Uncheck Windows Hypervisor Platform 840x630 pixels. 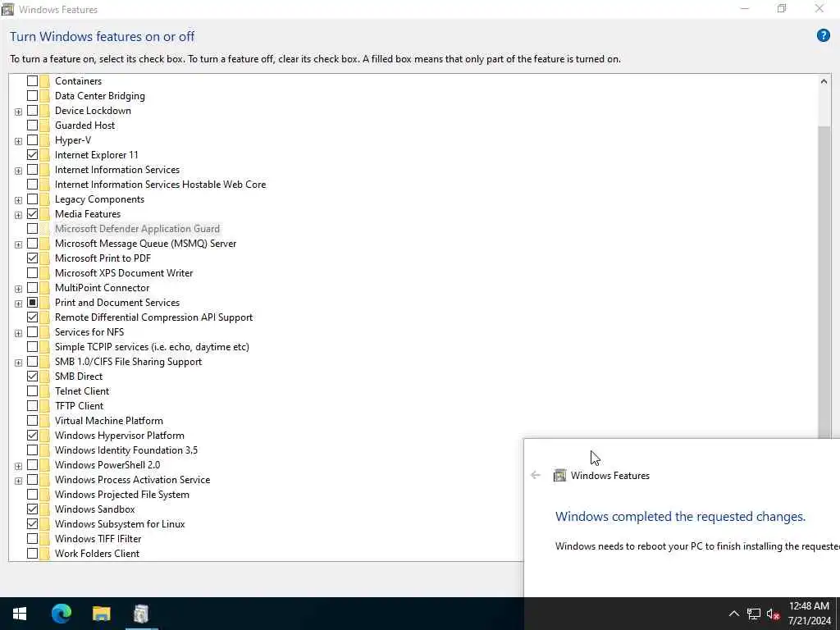point(32,435)
